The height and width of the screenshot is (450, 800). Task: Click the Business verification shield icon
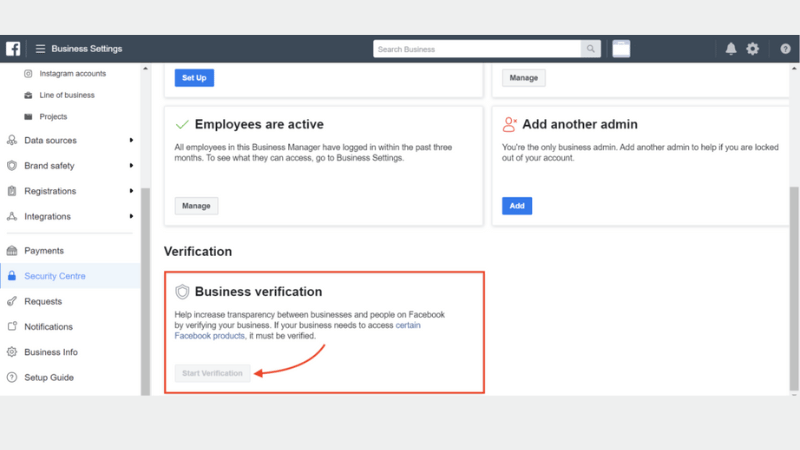click(182, 292)
